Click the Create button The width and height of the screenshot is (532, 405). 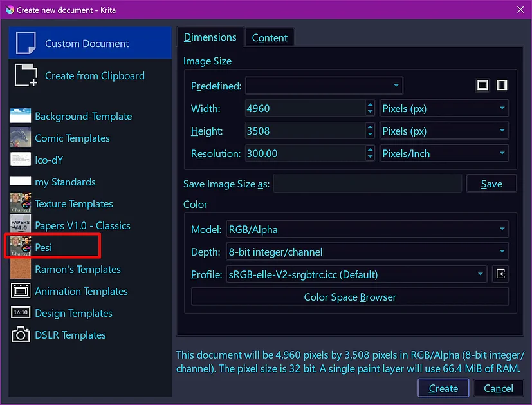click(x=443, y=388)
